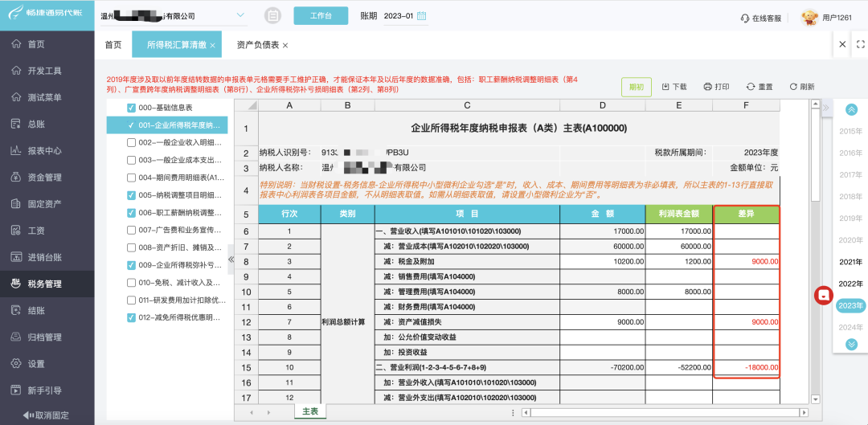The width and height of the screenshot is (868, 425).
Task: Show earlier years with the up chevron
Action: (x=851, y=109)
